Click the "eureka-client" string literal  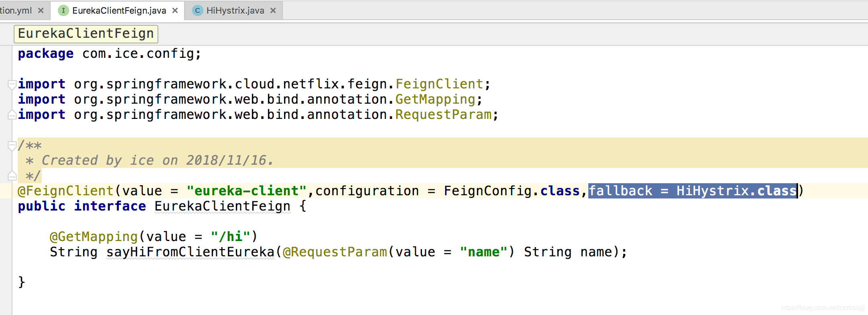246,191
